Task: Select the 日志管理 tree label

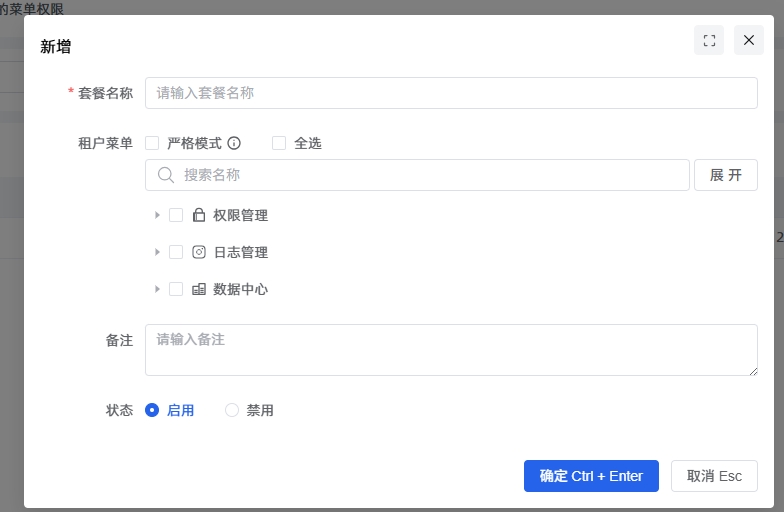Action: (240, 252)
